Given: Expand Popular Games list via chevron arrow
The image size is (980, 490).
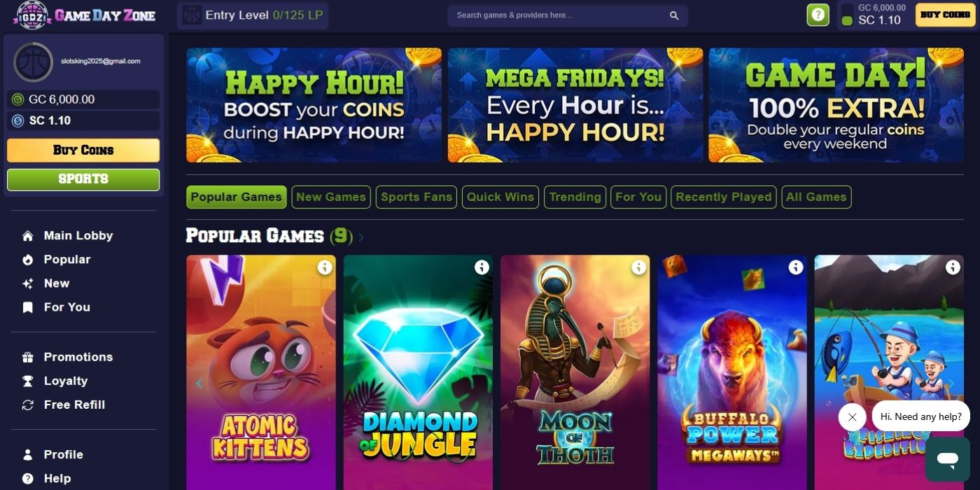Looking at the screenshot, I should 361,237.
